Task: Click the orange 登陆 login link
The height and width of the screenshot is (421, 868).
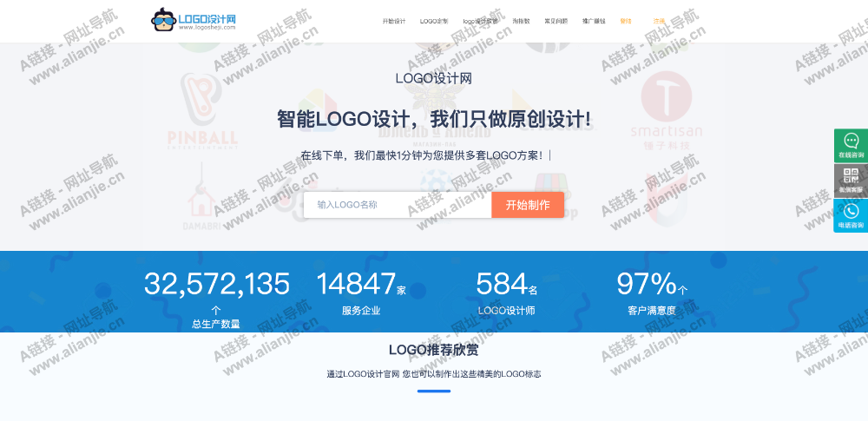Action: 626,21
